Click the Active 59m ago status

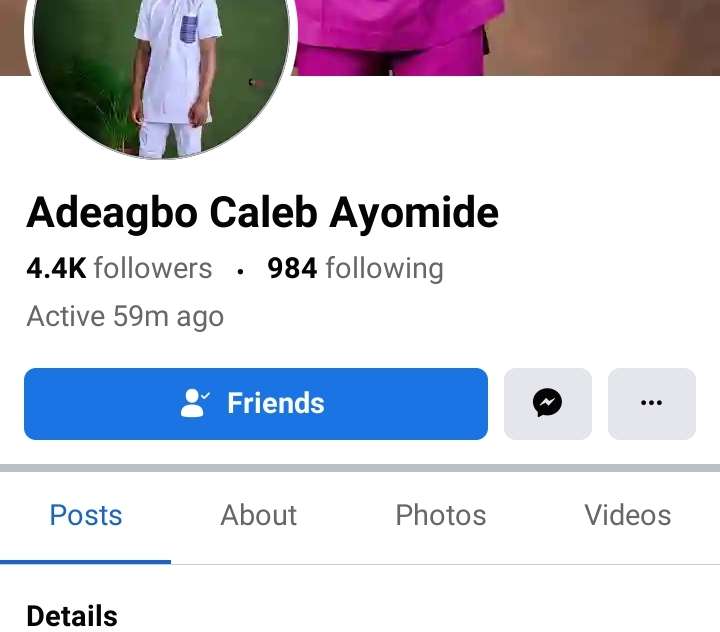[x=125, y=317]
